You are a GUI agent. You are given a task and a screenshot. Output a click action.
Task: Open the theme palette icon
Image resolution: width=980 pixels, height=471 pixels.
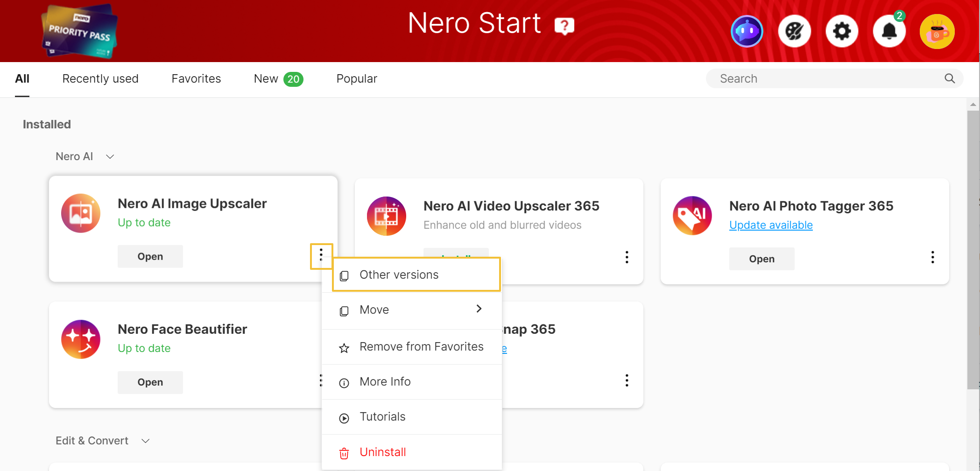click(x=794, y=31)
